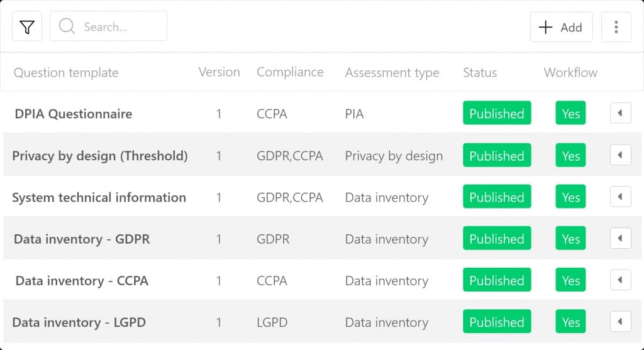Click Yes workflow badge for Privacy by design (Threshold)
This screenshot has height=350, width=644.
[570, 155]
